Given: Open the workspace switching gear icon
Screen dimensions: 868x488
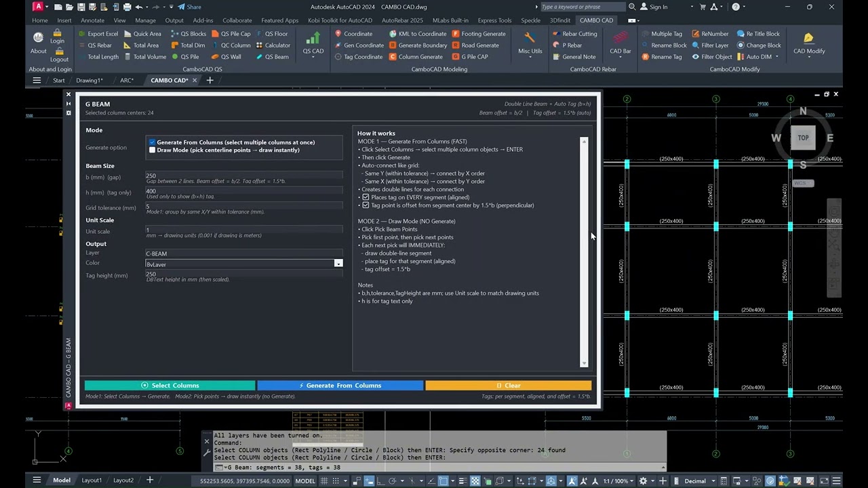Looking at the screenshot, I should [x=643, y=481].
